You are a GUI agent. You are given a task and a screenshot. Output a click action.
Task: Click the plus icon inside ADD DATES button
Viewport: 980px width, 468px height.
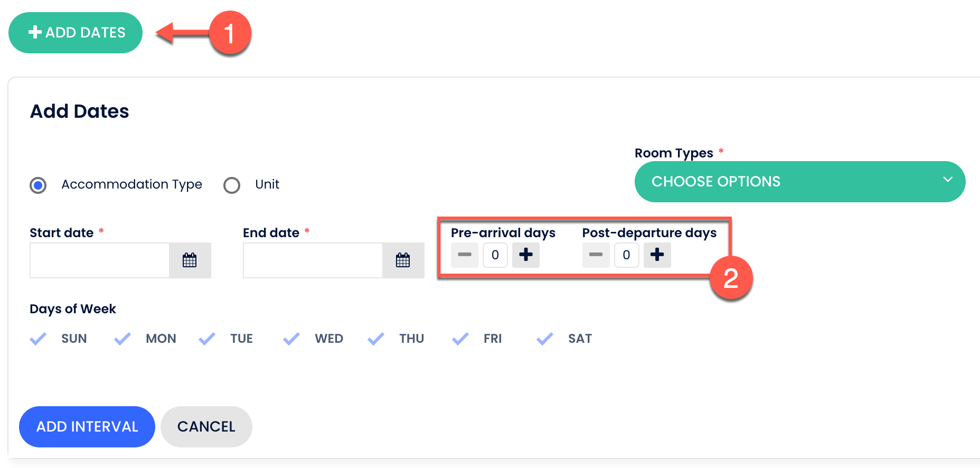click(x=35, y=32)
